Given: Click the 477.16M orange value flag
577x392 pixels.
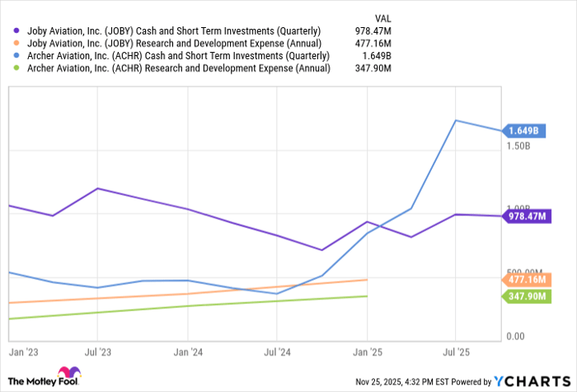Looking at the screenshot, I should coord(526,280).
